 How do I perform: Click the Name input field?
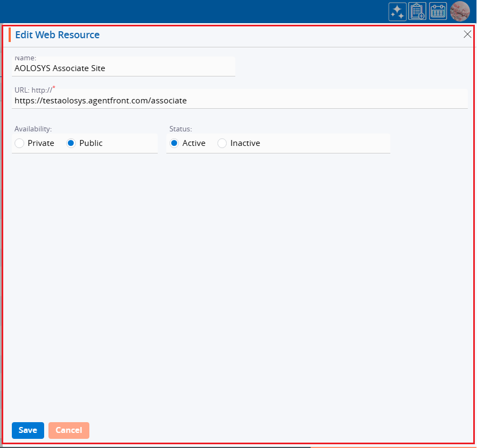(x=123, y=68)
